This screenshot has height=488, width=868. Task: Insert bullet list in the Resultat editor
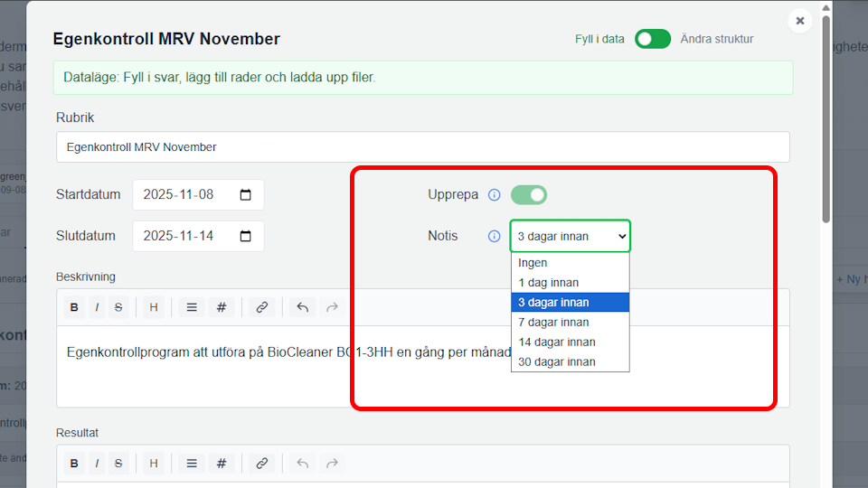[192, 463]
